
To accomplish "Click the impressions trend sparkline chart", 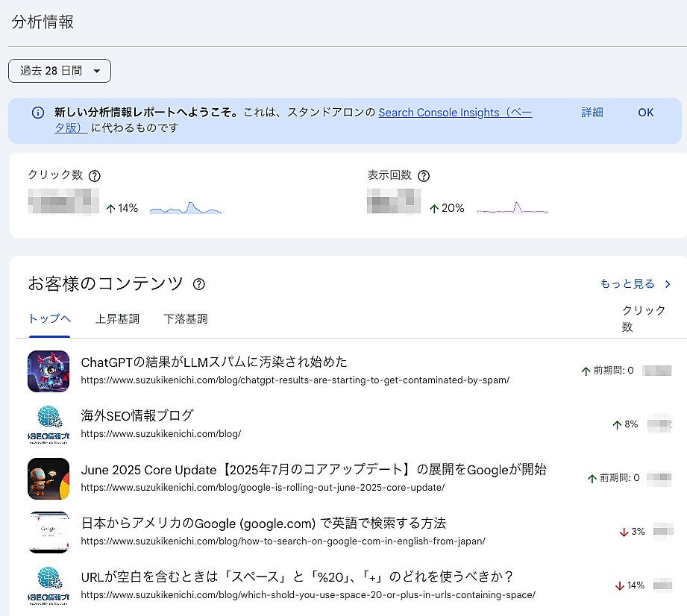I will tap(512, 208).
